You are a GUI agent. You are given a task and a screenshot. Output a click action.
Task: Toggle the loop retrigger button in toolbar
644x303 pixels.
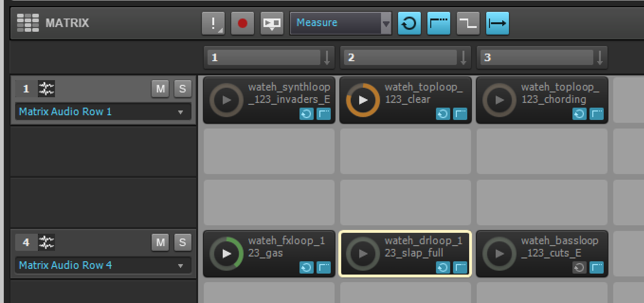pos(409,23)
